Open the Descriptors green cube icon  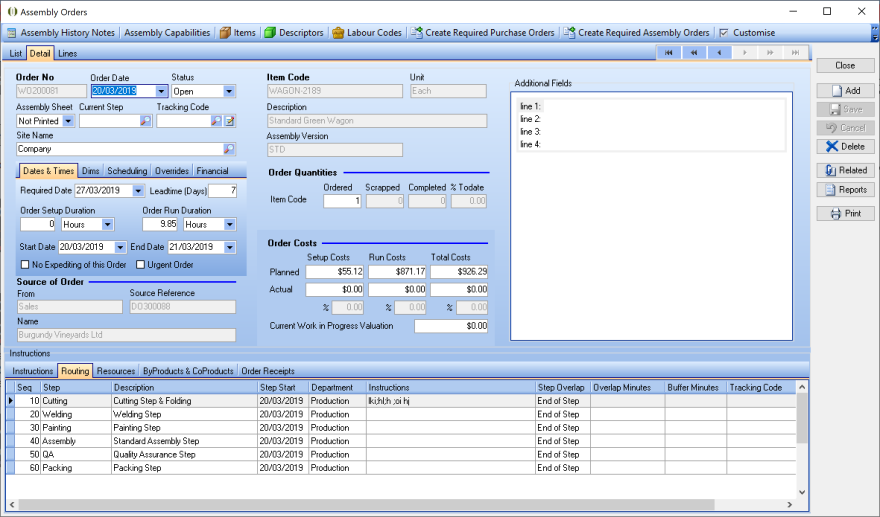[x=270, y=33]
